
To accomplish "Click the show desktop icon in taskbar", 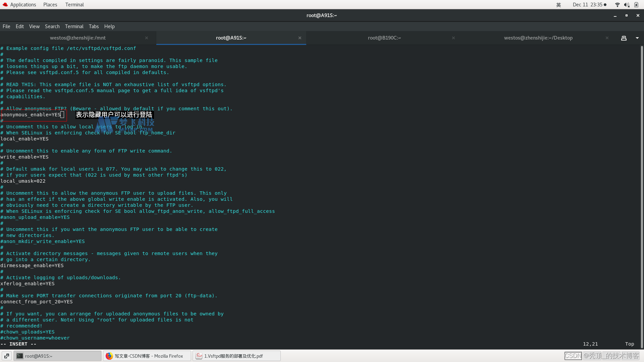I will [7, 356].
